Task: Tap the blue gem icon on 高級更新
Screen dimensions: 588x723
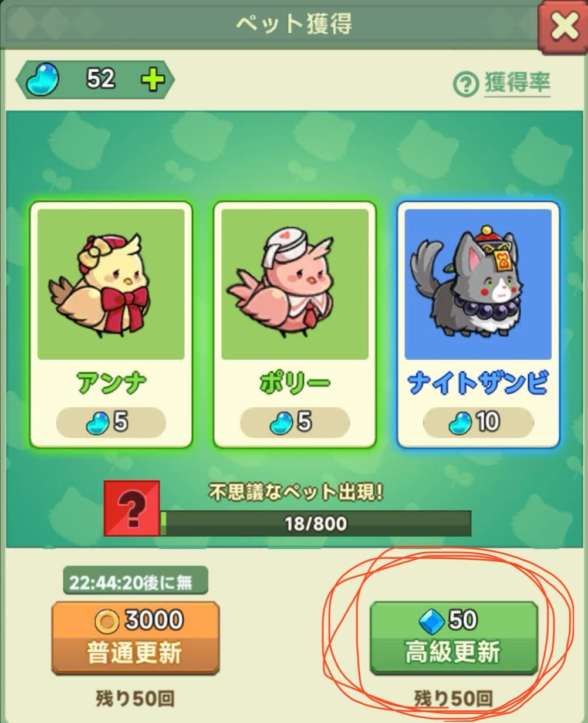Action: [x=432, y=620]
